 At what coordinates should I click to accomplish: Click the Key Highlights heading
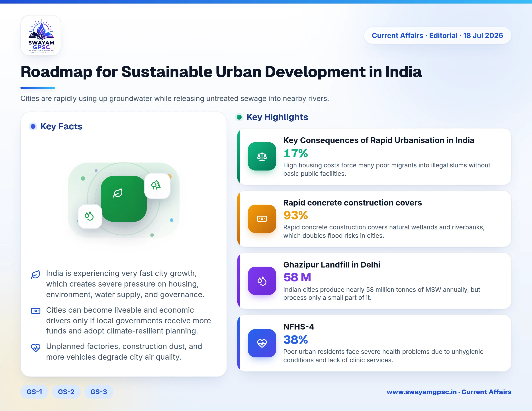(277, 117)
